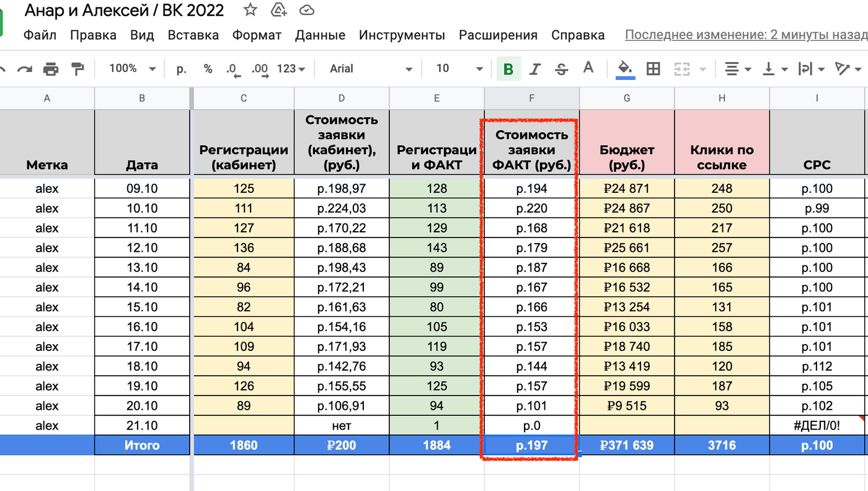
Task: Select budget cell ₽25 661
Action: [627, 248]
